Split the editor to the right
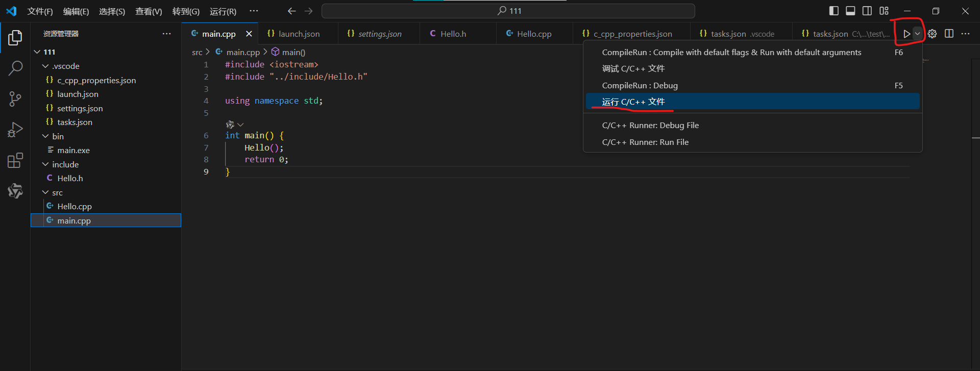This screenshot has width=980, height=371. (x=949, y=34)
